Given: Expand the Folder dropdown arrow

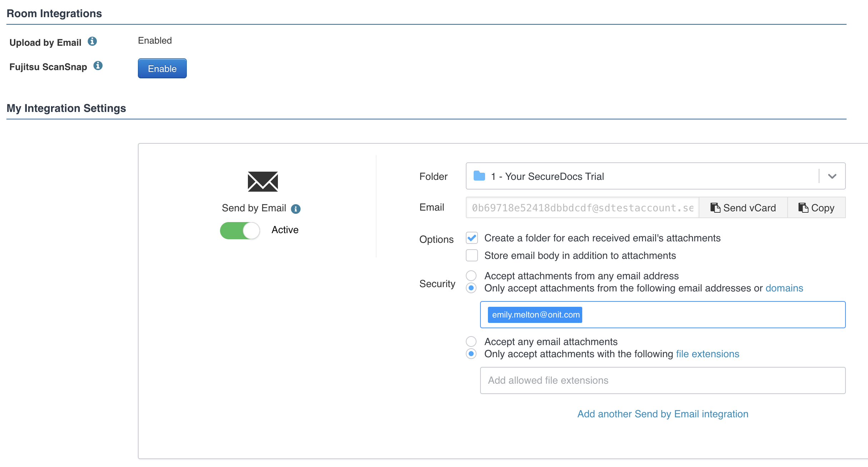Looking at the screenshot, I should point(832,176).
